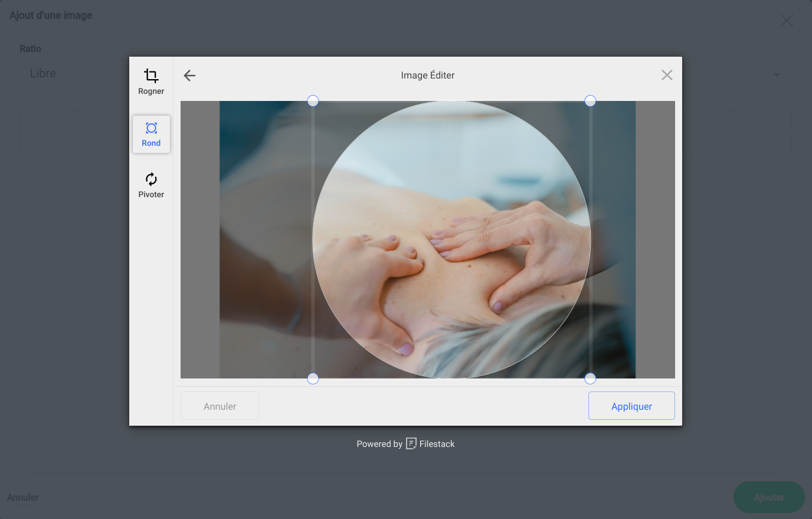The height and width of the screenshot is (519, 812).
Task: Click the Appliquer button
Action: [x=631, y=406]
